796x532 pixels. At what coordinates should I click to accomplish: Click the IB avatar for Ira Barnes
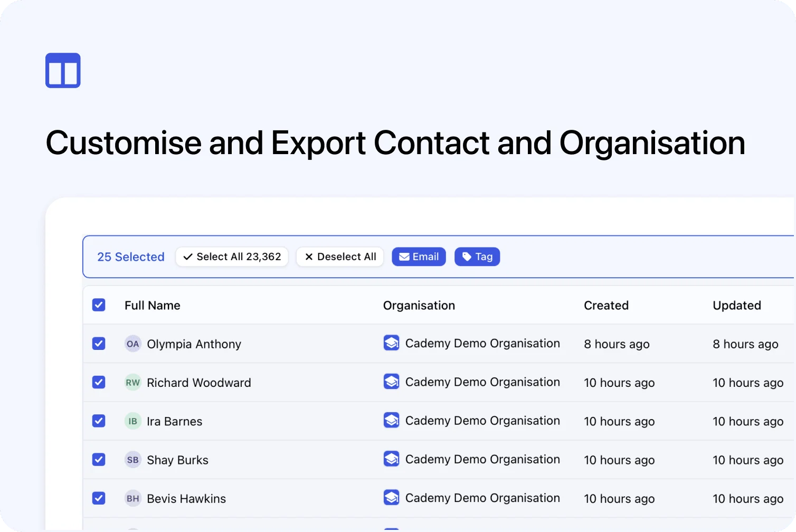click(x=132, y=421)
